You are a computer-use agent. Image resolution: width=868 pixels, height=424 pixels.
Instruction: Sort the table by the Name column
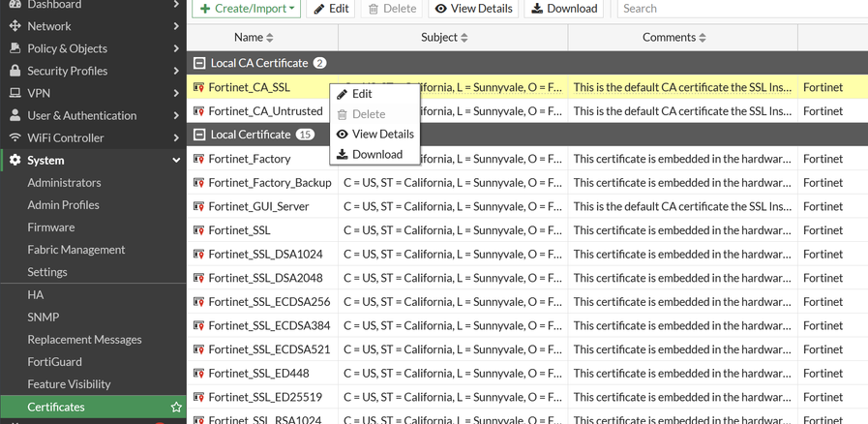pyautogui.click(x=254, y=38)
